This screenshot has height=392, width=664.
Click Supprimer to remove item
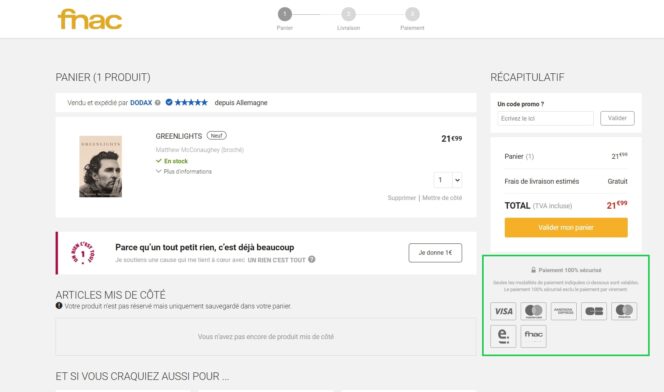click(401, 198)
